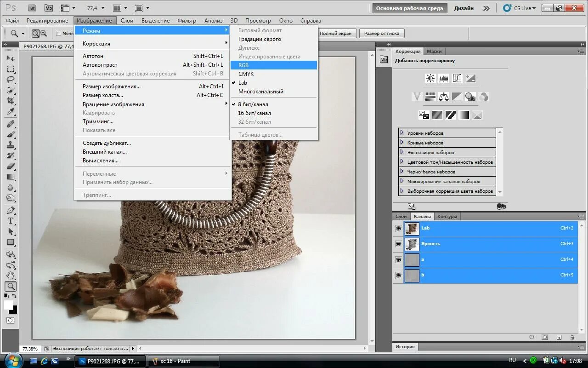
Task: Click the Размер оттиска button
Action: [x=382, y=33]
